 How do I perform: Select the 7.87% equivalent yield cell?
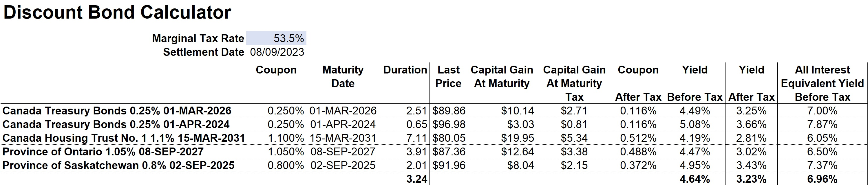pos(822,125)
